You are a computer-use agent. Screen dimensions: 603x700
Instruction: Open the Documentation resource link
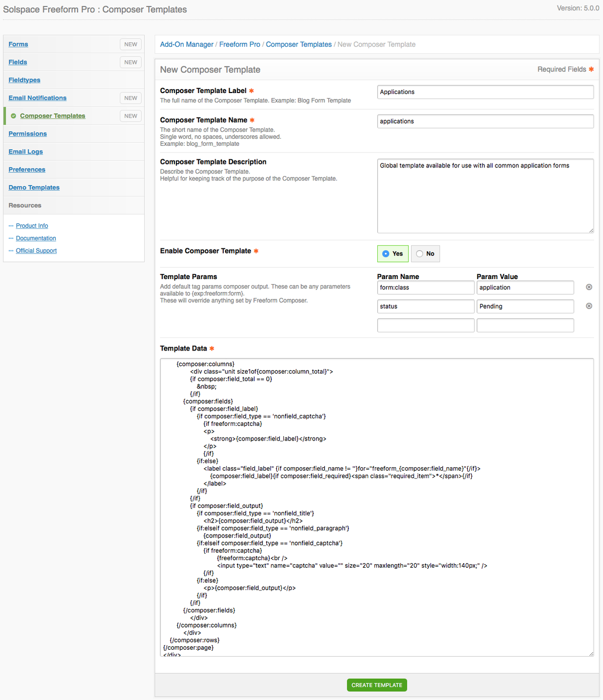[x=36, y=238]
